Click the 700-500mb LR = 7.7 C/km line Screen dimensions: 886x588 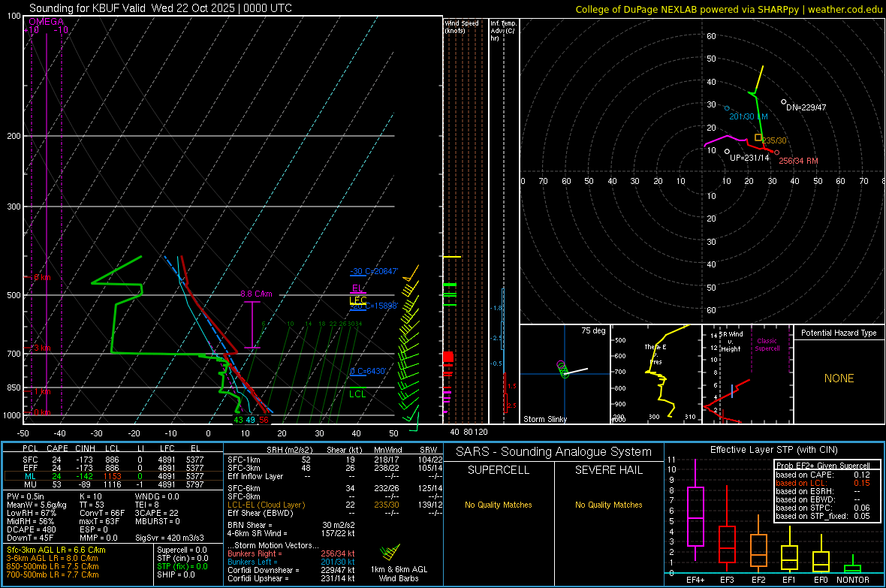53,574
